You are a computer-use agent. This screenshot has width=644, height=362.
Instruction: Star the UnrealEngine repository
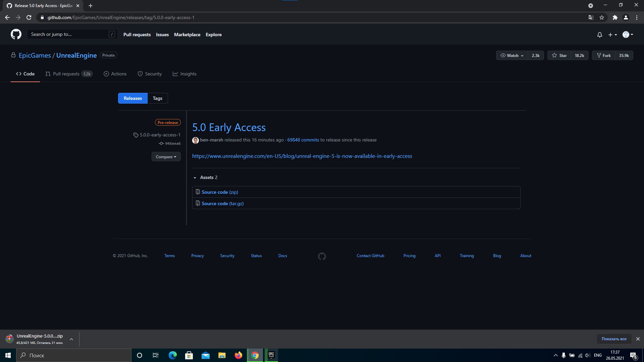pyautogui.click(x=559, y=55)
